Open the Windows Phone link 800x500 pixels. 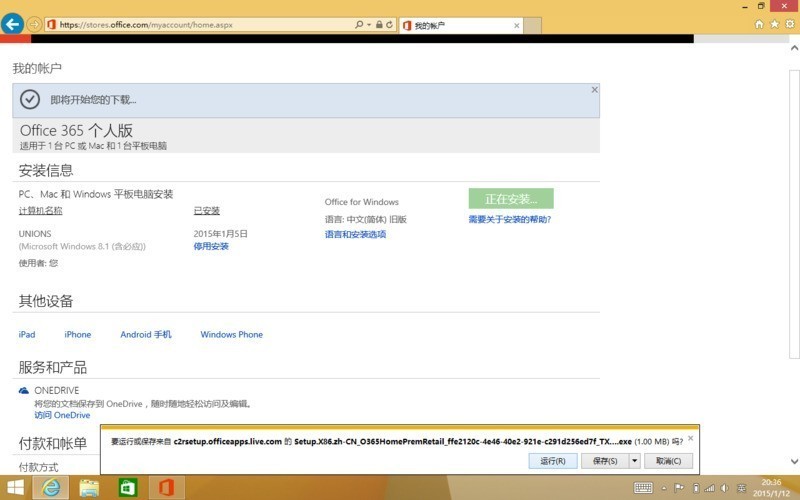[232, 335]
